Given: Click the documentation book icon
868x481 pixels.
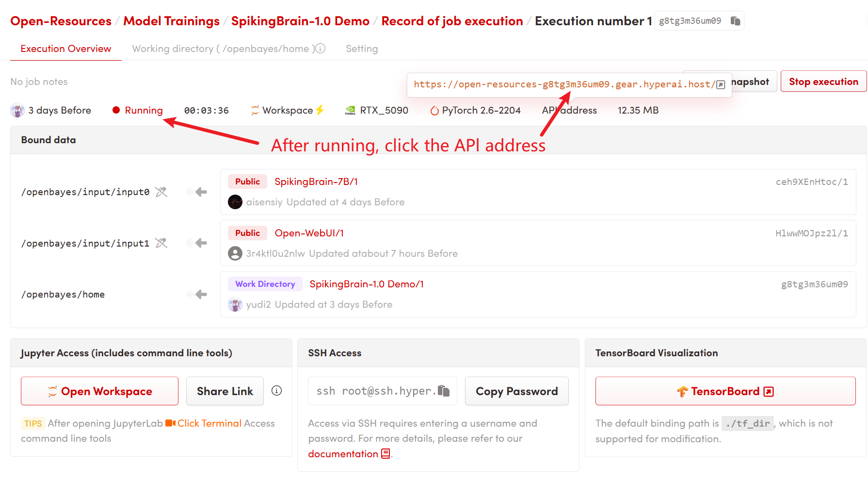Looking at the screenshot, I should (x=386, y=454).
